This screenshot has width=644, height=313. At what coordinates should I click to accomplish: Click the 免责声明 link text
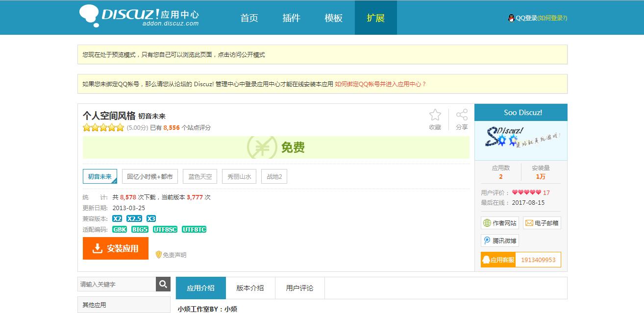pos(174,255)
